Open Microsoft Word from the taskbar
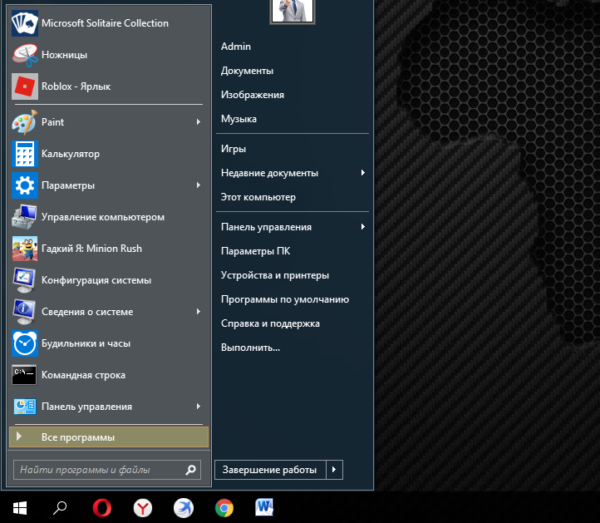600x523 pixels. pos(264,508)
